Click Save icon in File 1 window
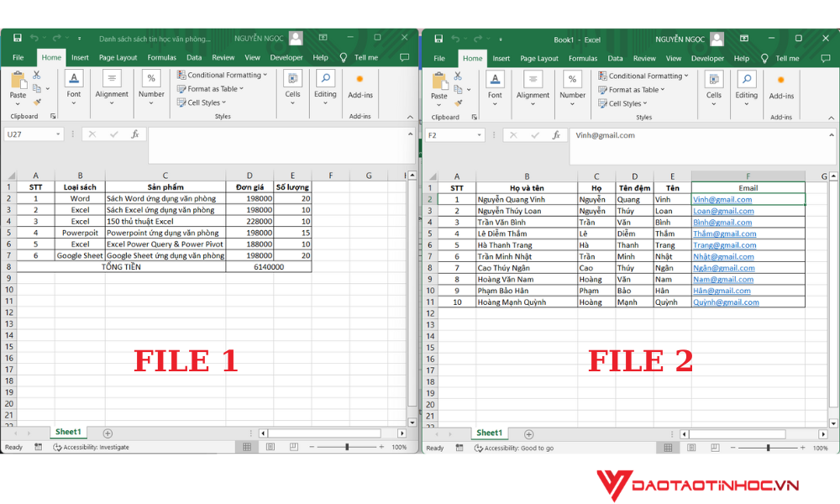This screenshot has height=504, width=840. pos(17,38)
